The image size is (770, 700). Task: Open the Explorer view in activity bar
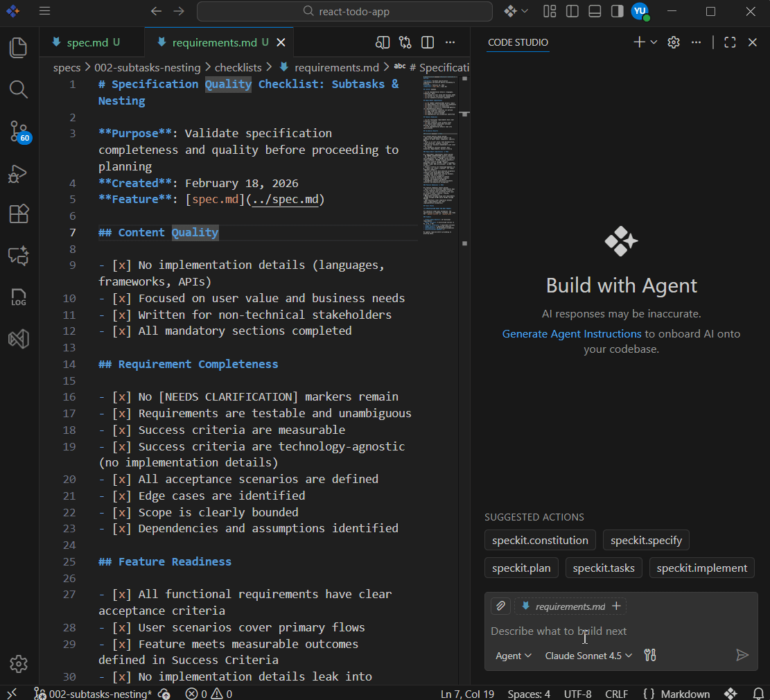pyautogui.click(x=19, y=48)
